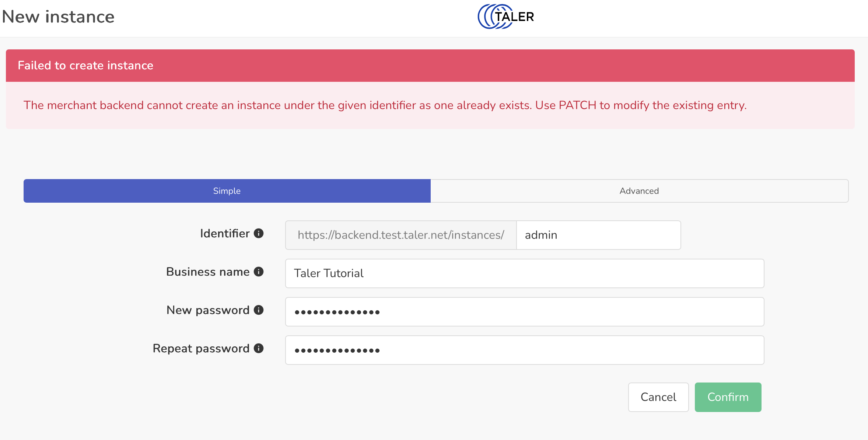This screenshot has height=440, width=868.
Task: Focus the New password field
Action: coord(525,312)
